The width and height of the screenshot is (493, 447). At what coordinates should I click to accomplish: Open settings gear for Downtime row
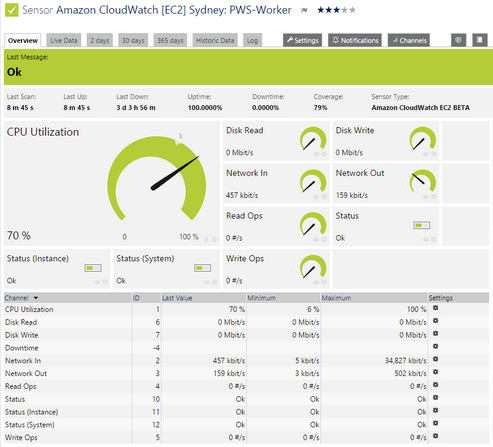pyautogui.click(x=435, y=347)
